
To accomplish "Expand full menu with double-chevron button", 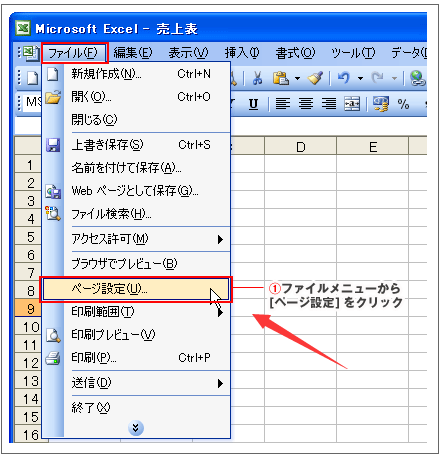I will click(136, 428).
